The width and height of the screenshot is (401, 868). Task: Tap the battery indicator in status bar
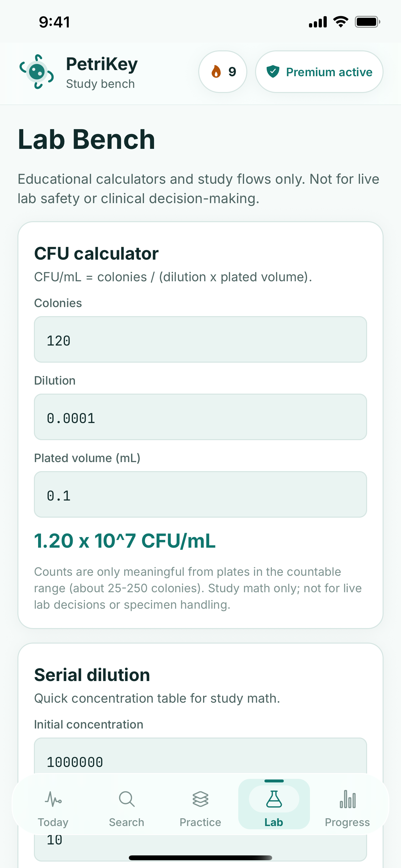(367, 22)
